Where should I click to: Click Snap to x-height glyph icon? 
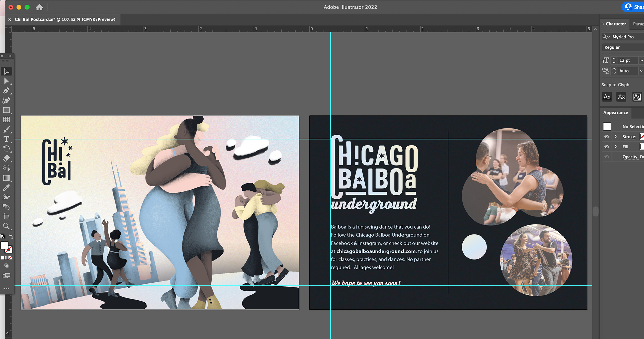[621, 97]
